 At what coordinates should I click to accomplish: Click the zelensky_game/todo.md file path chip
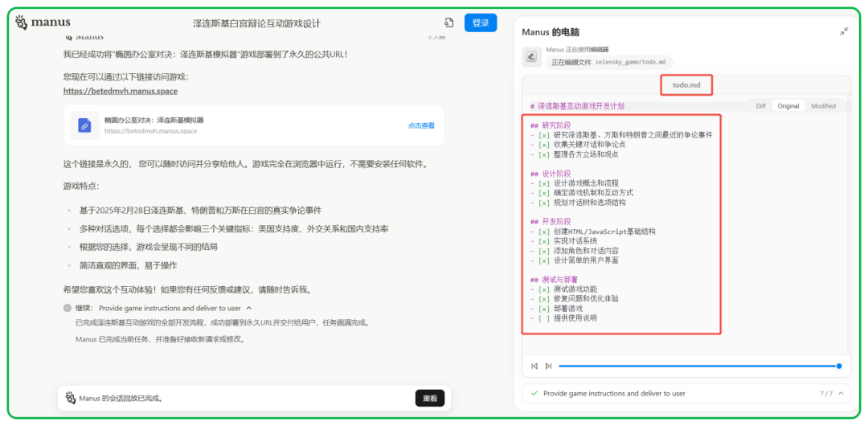coord(609,62)
